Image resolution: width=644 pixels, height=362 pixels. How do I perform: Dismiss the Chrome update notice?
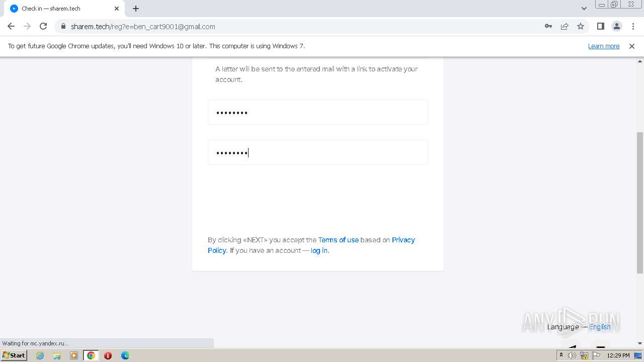tap(632, 46)
